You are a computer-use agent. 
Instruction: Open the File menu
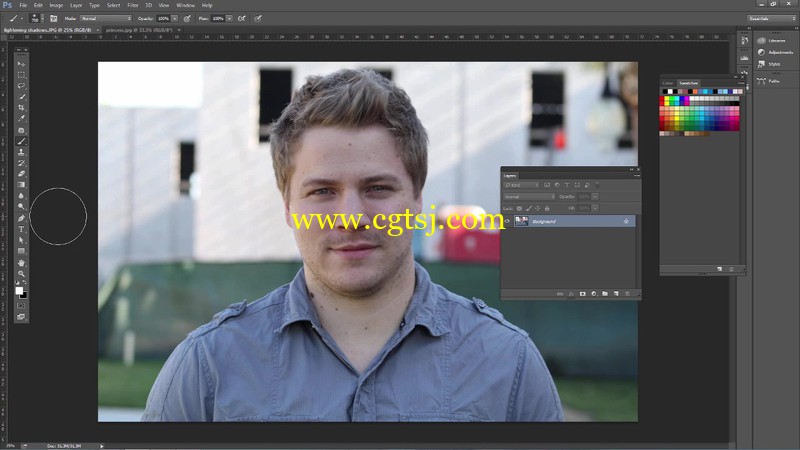coord(23,5)
